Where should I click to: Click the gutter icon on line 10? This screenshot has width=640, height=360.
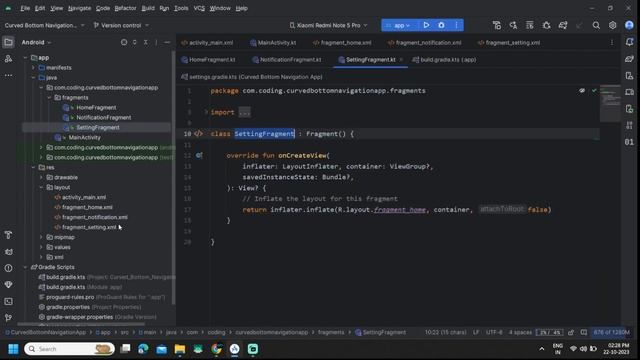198,133
